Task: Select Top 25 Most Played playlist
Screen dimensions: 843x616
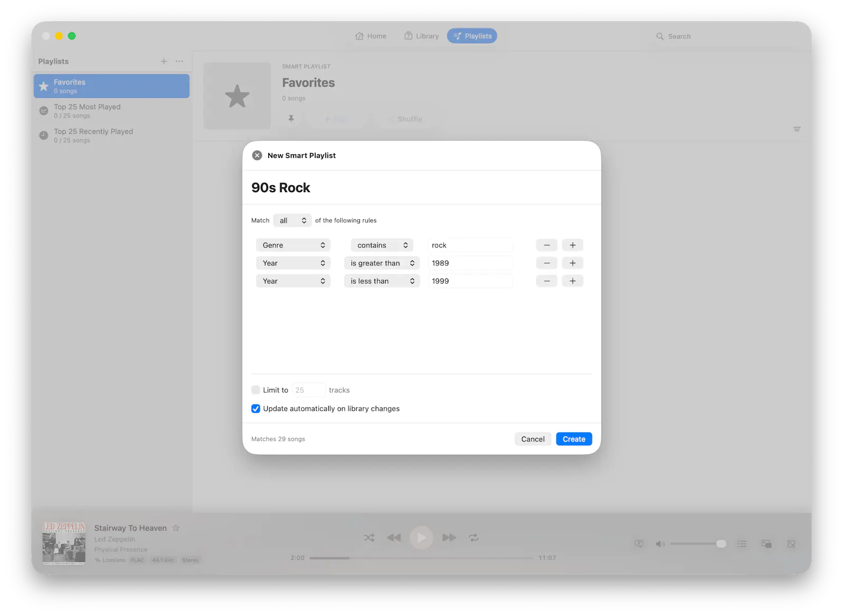Action: (x=112, y=111)
